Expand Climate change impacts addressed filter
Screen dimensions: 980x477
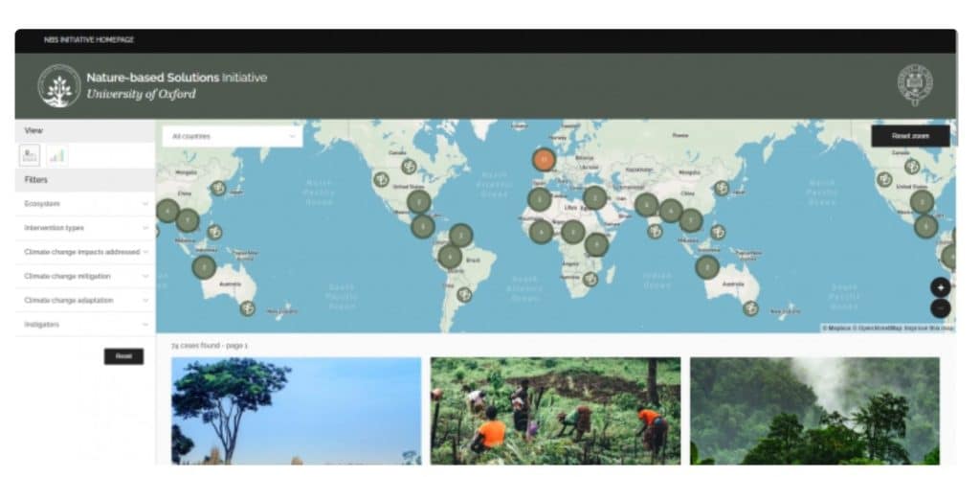[x=86, y=252]
